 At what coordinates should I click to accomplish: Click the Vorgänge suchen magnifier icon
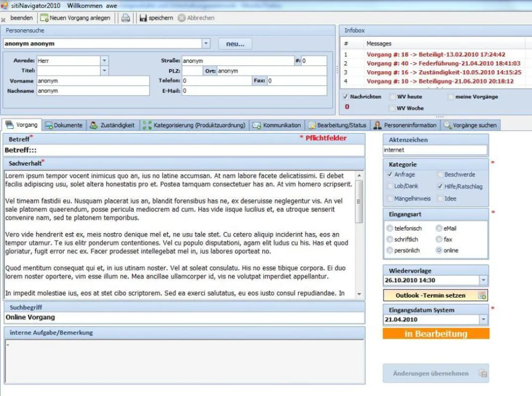coord(447,125)
